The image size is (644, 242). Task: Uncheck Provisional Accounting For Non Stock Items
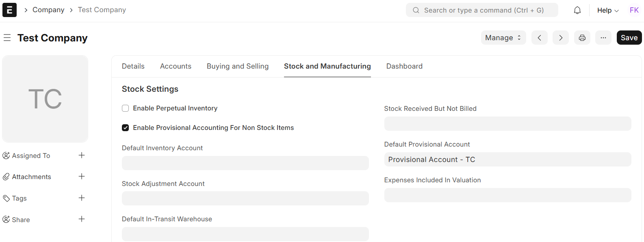point(126,128)
